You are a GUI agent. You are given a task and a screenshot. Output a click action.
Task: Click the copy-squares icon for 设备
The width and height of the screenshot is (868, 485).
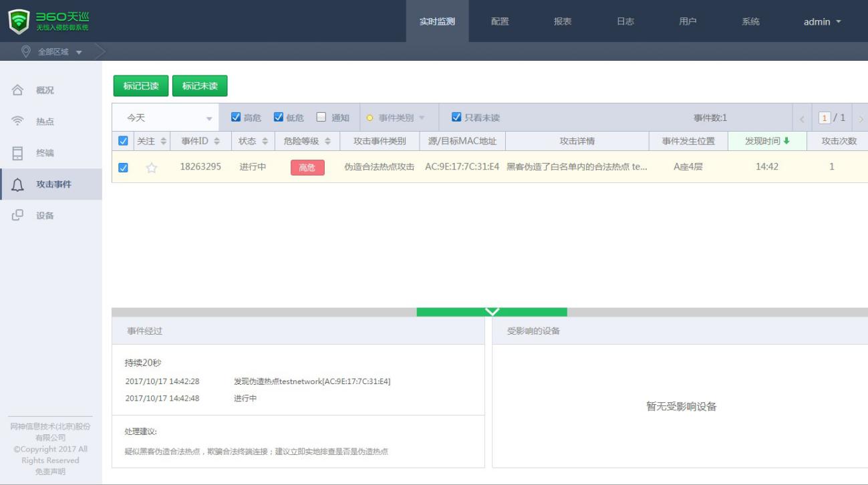point(18,215)
